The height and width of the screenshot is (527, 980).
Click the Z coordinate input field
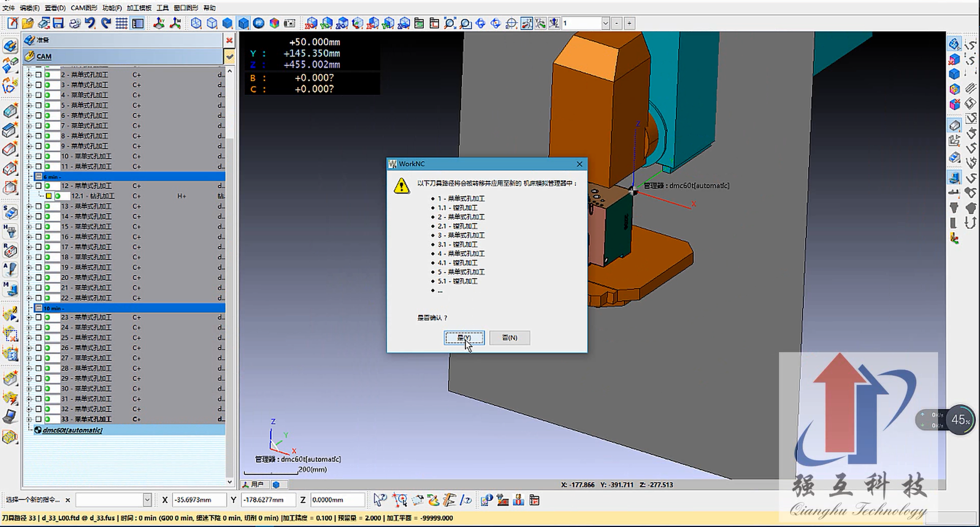pos(337,500)
